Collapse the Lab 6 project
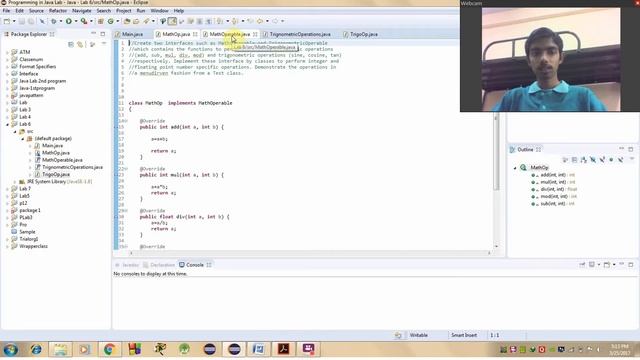The height and width of the screenshot is (360, 640). click(x=7, y=124)
